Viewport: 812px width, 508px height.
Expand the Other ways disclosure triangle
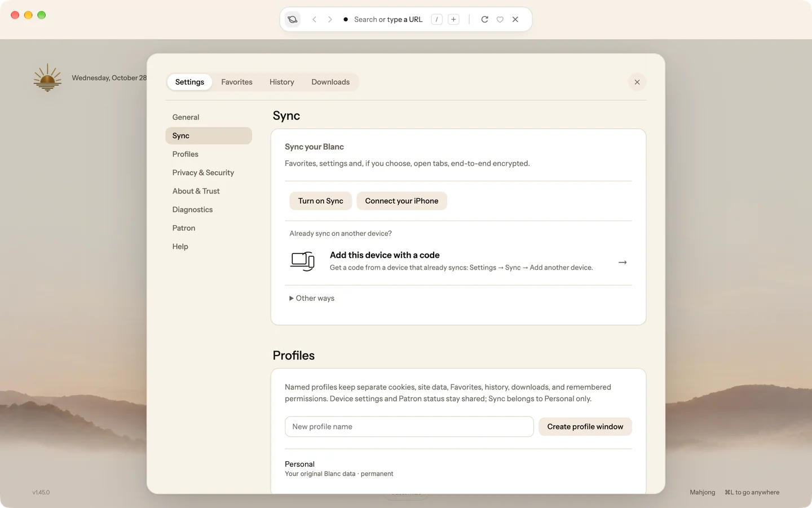click(292, 298)
